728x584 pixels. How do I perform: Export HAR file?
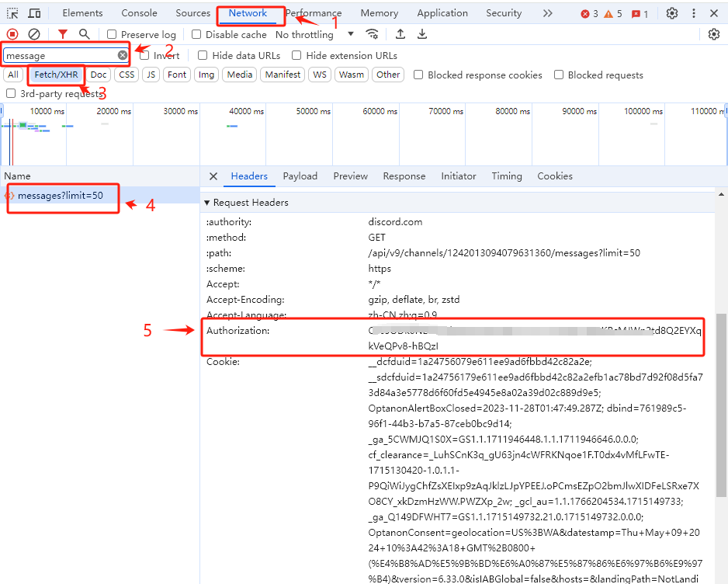point(422,34)
